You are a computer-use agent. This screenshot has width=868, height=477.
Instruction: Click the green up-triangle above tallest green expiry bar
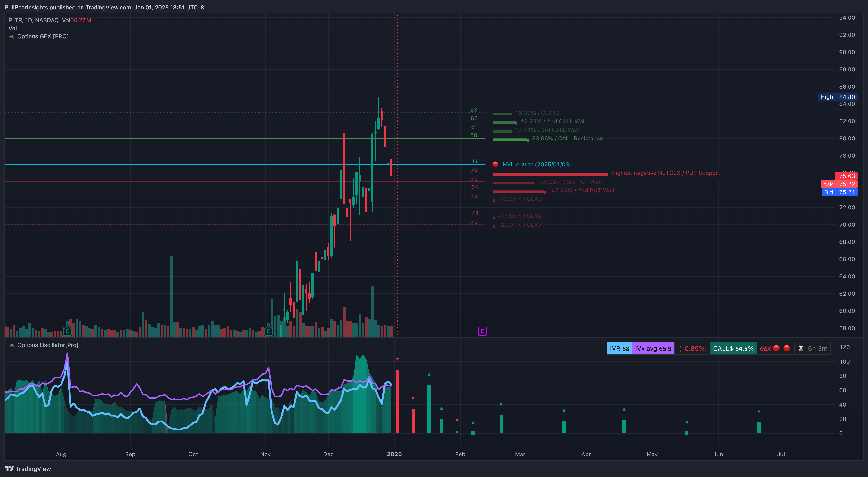click(x=429, y=374)
